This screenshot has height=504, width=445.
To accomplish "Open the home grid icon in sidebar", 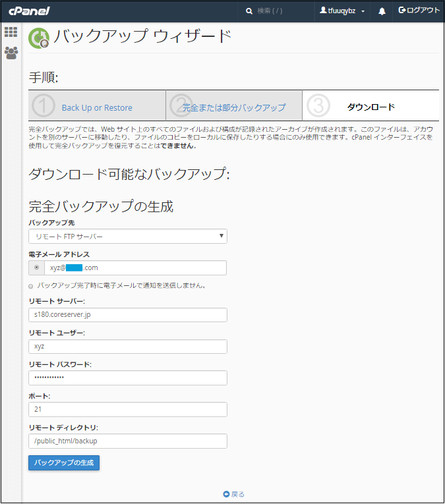I will point(11,32).
